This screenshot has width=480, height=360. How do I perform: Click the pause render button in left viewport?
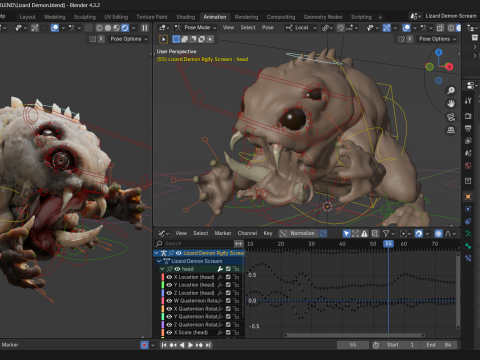pyautogui.click(x=145, y=28)
